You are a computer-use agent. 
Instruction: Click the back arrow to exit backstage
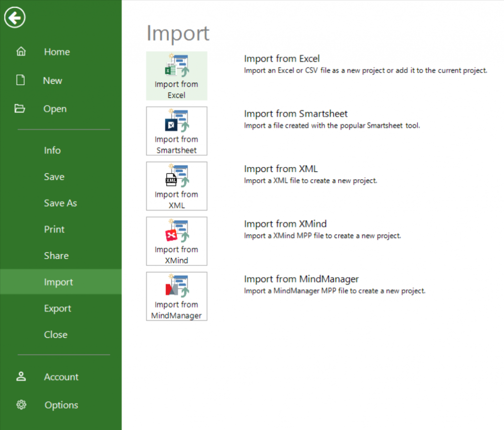click(14, 17)
